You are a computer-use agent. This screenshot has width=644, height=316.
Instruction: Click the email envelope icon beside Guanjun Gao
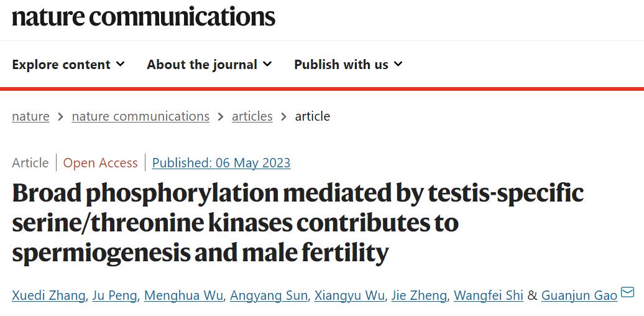pos(627,292)
